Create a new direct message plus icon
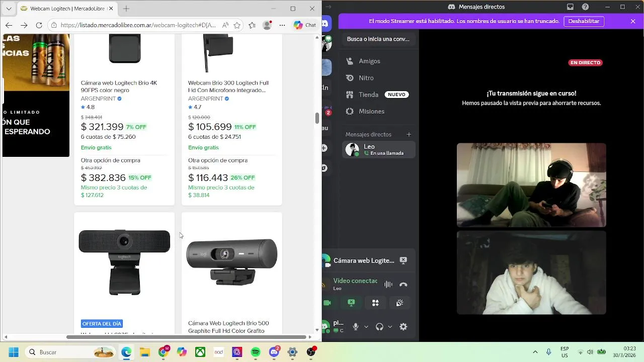 (409, 134)
